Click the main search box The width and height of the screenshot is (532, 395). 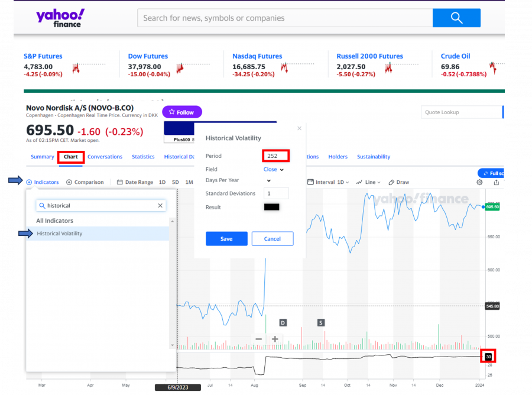(285, 18)
